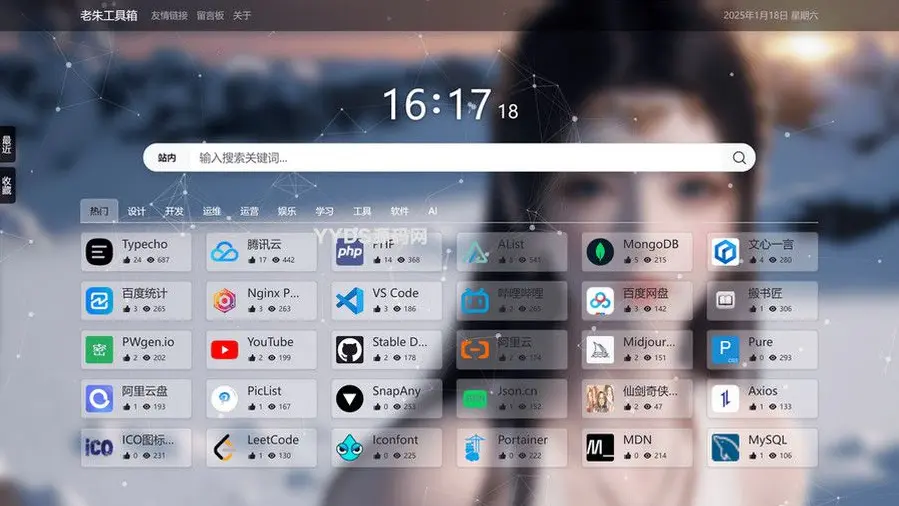Open the 站内 search scope selector
This screenshot has width=899, height=506.
(167, 158)
